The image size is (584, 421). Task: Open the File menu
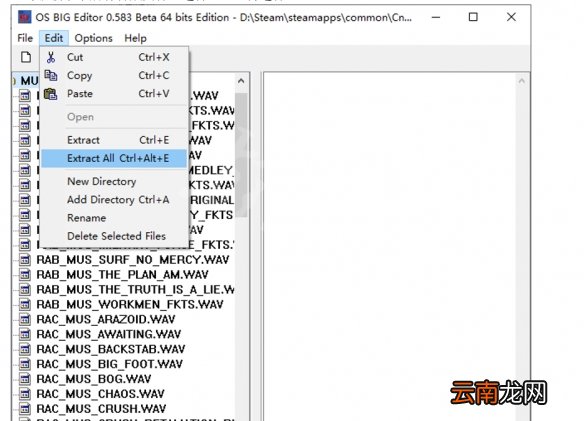point(25,38)
